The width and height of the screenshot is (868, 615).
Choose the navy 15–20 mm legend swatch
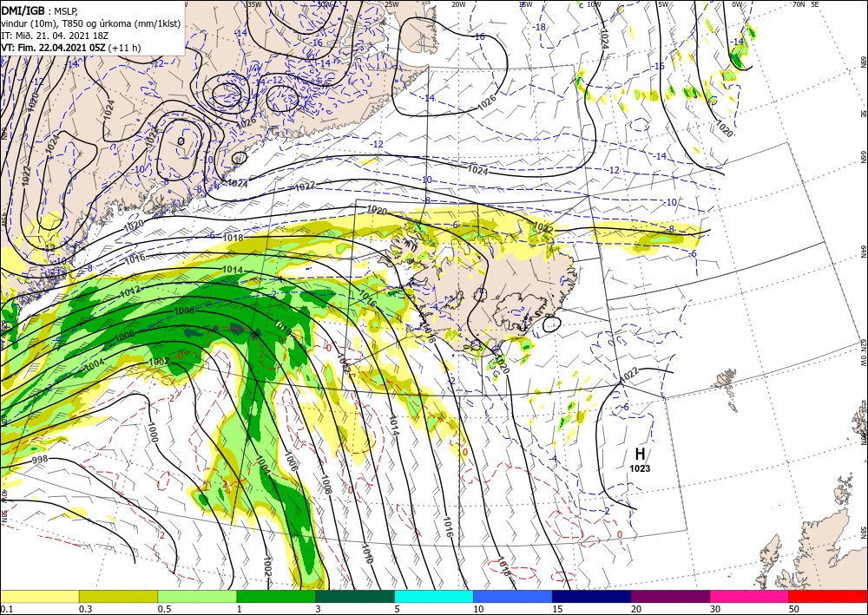592,596
